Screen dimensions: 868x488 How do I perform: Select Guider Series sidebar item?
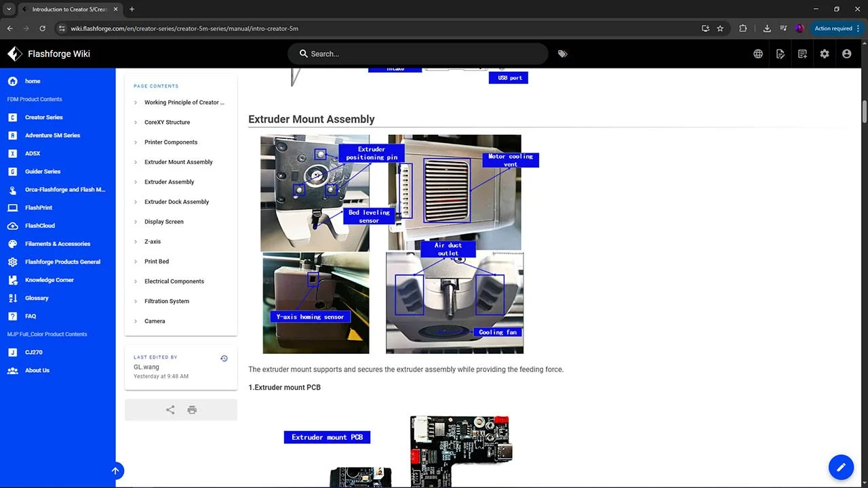(43, 171)
